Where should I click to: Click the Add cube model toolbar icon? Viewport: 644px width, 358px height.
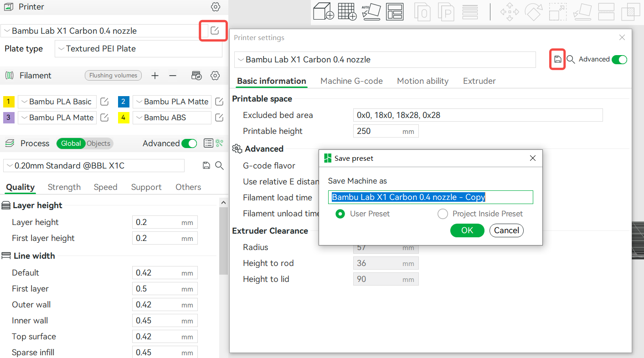tap(324, 12)
